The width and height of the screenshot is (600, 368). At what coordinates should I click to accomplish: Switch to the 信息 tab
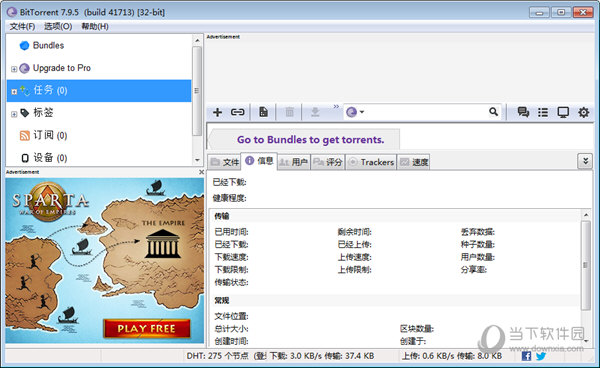coord(259,161)
